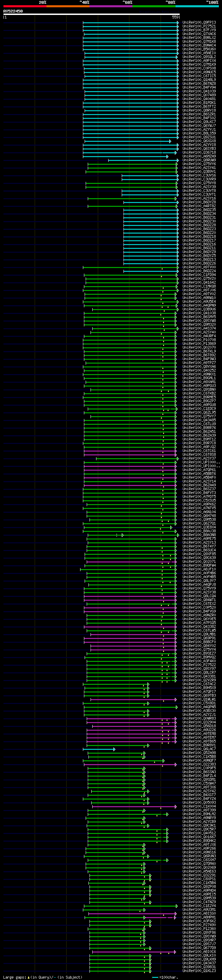The width and height of the screenshot is (222, 980).
Task: Click the cyan ~100% identity legend segment
Action: coord(197,7)
